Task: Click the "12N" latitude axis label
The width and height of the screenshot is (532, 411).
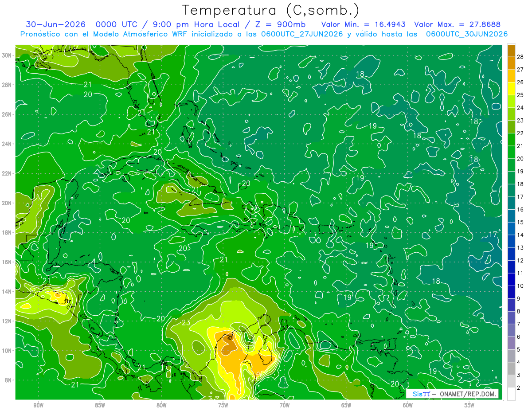Action: click(7, 321)
